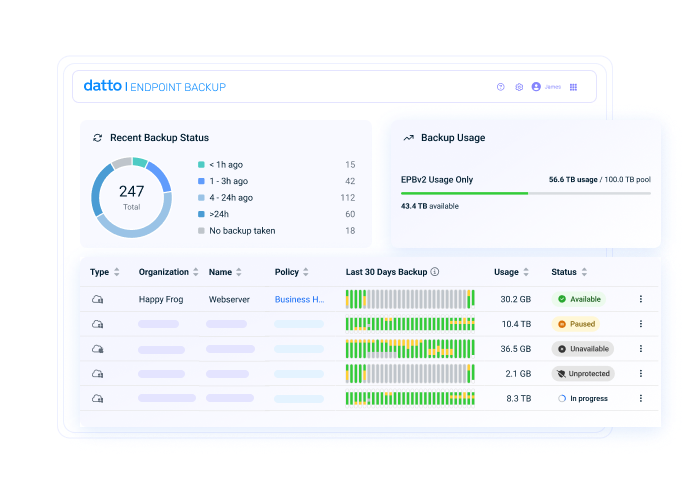
Task: Open the Business H... policy link
Action: pyautogui.click(x=299, y=299)
